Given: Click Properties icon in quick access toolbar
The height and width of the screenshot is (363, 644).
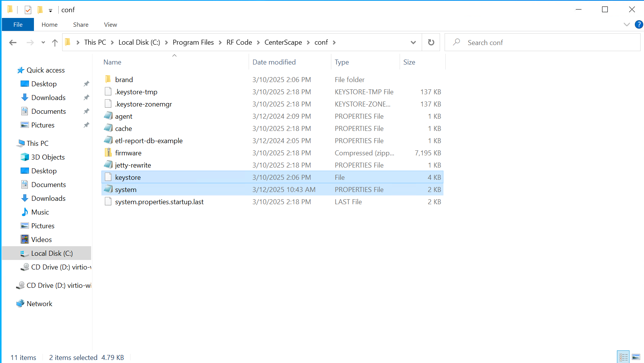Looking at the screenshot, I should 28,10.
